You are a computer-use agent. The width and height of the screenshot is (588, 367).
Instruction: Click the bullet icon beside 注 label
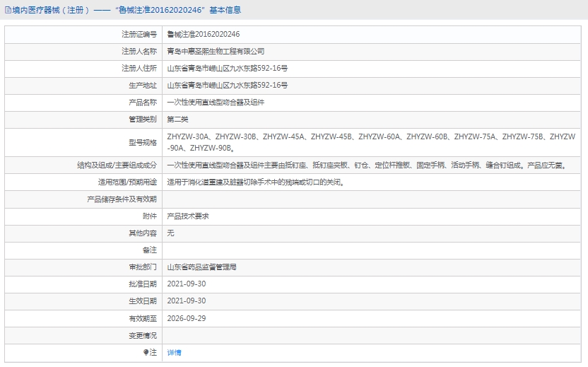146,352
